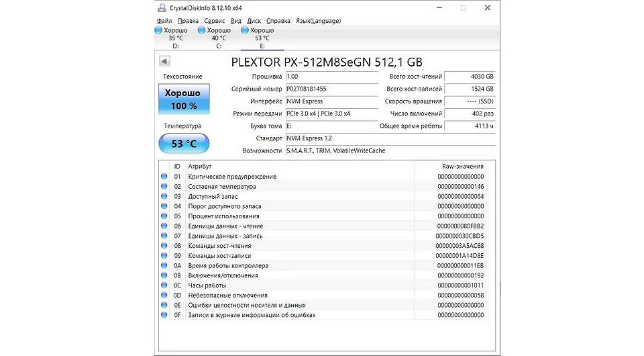Screen dimensions: 644x356
Task: Minimize the CrystalDiskInfo window
Action: click(x=439, y=8)
